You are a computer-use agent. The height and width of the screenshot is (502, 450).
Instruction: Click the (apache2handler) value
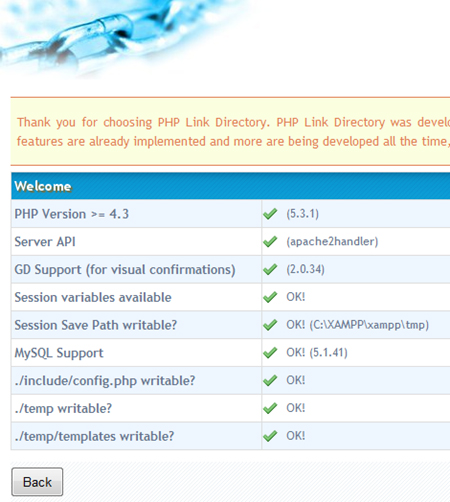click(332, 241)
